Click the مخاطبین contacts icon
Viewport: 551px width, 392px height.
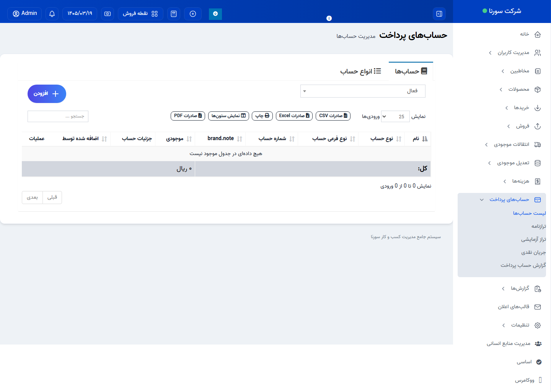coord(538,71)
